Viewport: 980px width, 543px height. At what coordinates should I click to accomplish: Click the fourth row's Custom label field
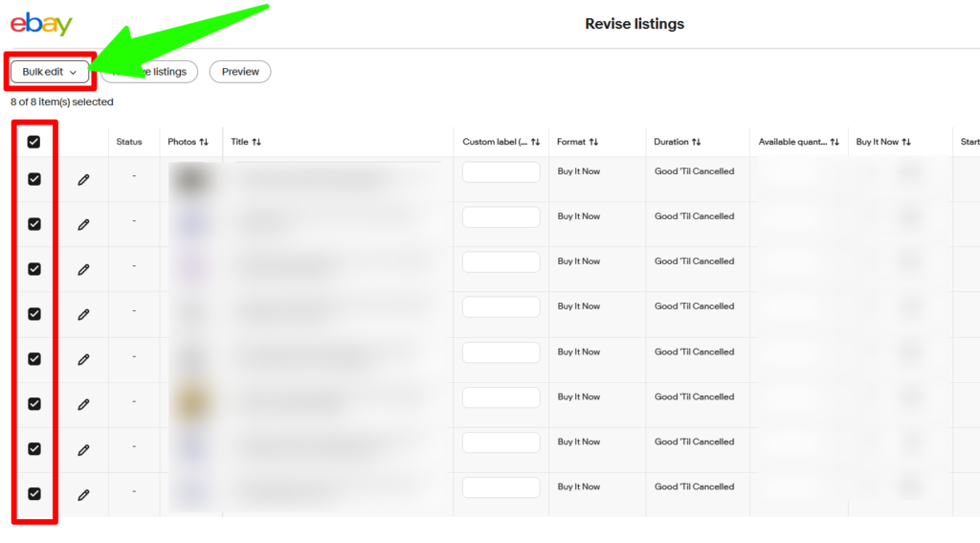pos(501,307)
